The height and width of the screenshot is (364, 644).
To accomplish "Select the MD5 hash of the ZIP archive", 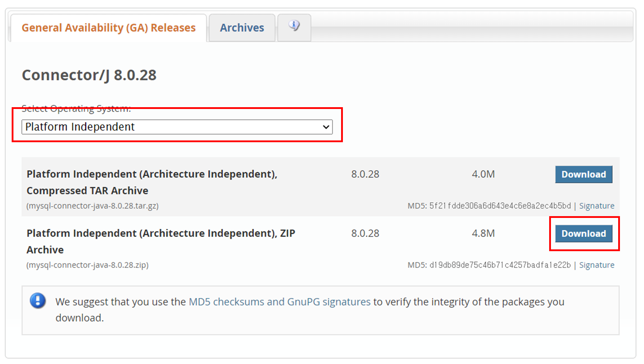I will [x=500, y=265].
